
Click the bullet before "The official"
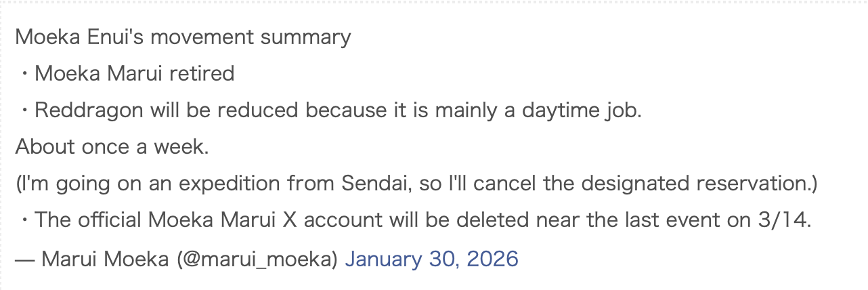[x=24, y=220]
